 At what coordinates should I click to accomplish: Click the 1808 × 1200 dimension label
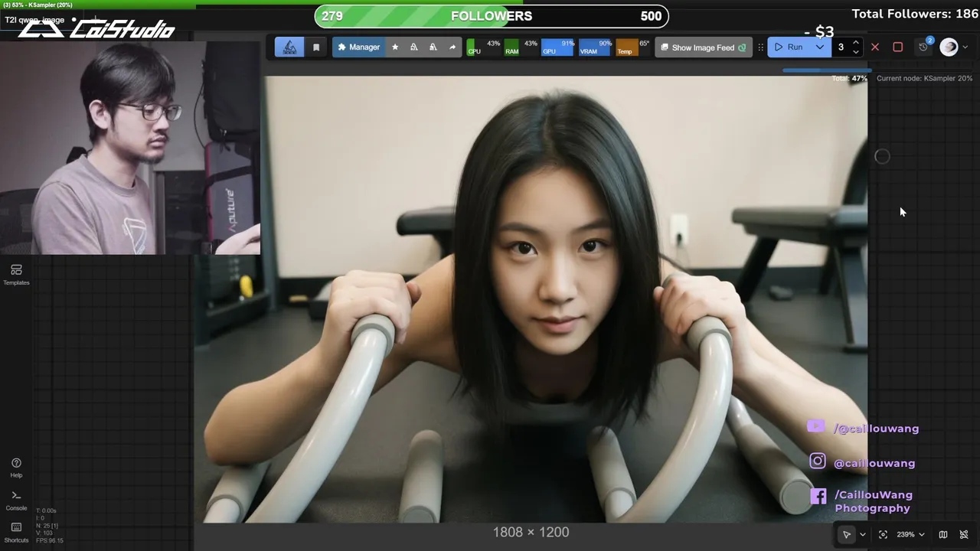click(531, 532)
